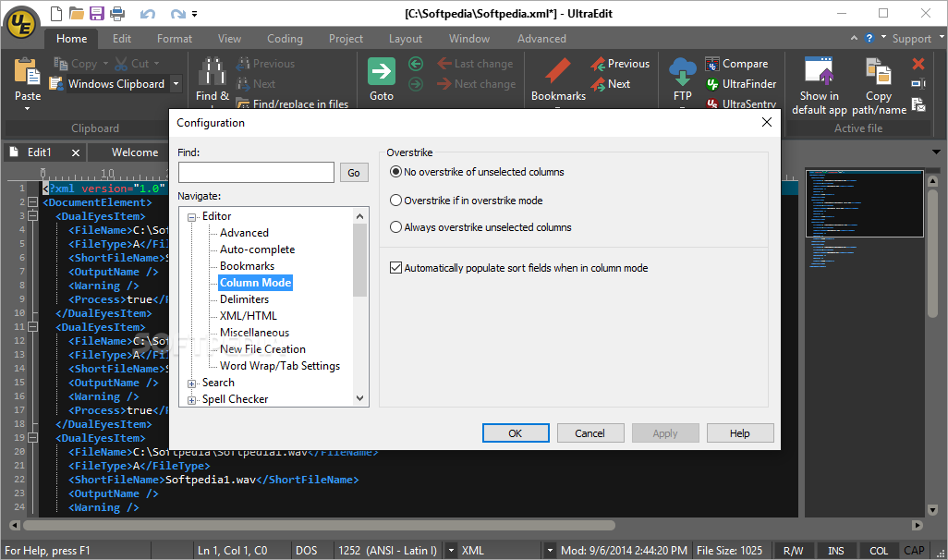948x560 pixels.
Task: Close the Edit1 document tab
Action: pos(76,153)
